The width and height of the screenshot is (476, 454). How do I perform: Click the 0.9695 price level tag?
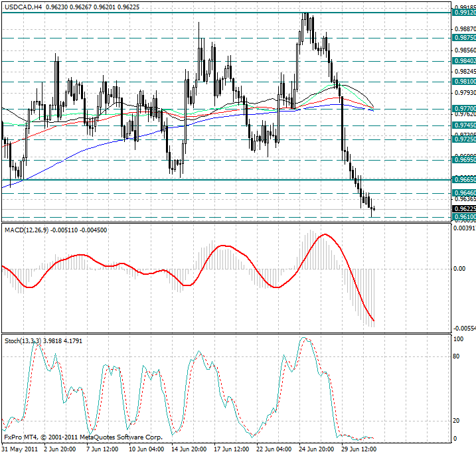tap(464, 160)
